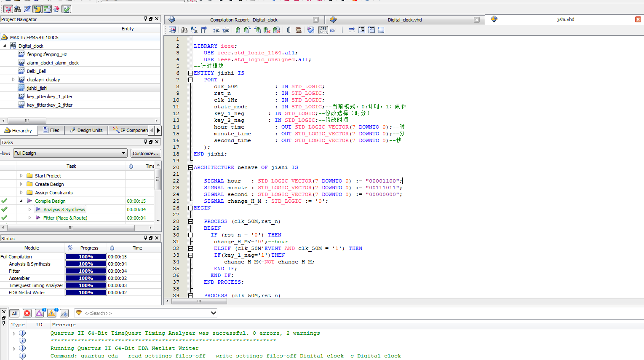Screen dimensions: 644x360
Task: Toggle line numbers display in editor
Action: pos(323,30)
